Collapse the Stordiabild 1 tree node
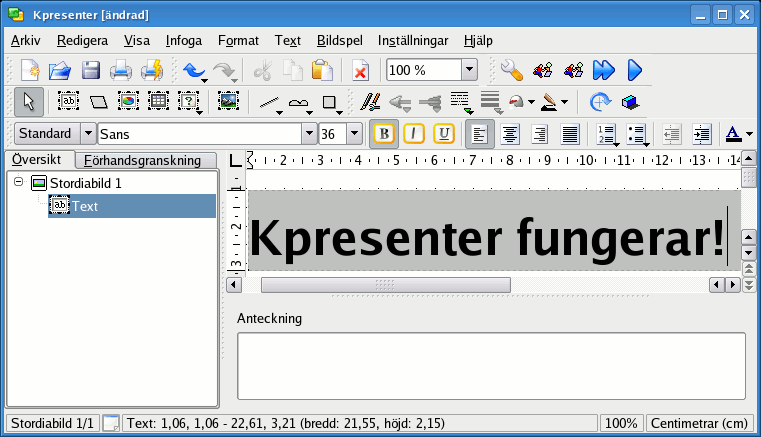The height and width of the screenshot is (437, 761). pos(19,183)
